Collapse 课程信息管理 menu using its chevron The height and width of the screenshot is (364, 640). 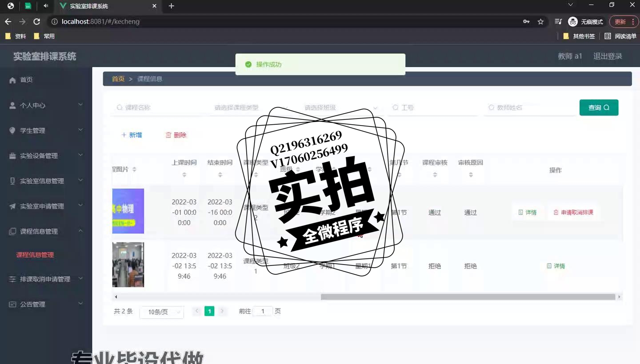coord(80,231)
